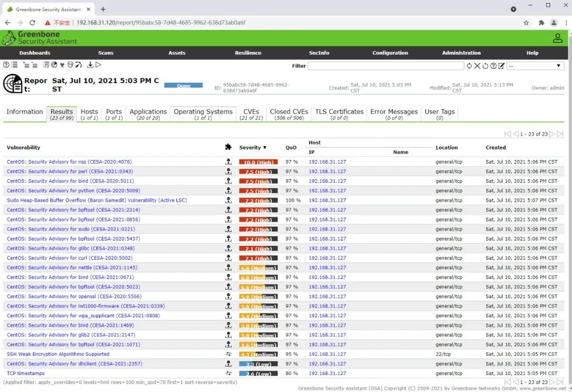Reload the browser page

[x=32, y=23]
